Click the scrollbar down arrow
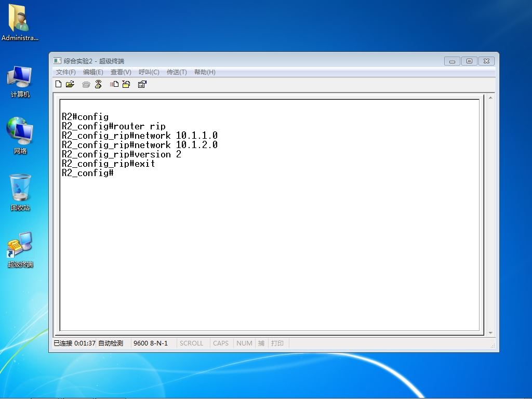The width and height of the screenshot is (532, 399). 490,333
